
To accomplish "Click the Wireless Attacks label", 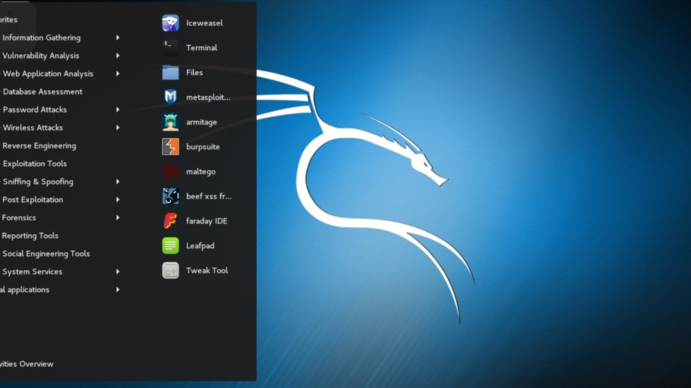I will [x=33, y=128].
